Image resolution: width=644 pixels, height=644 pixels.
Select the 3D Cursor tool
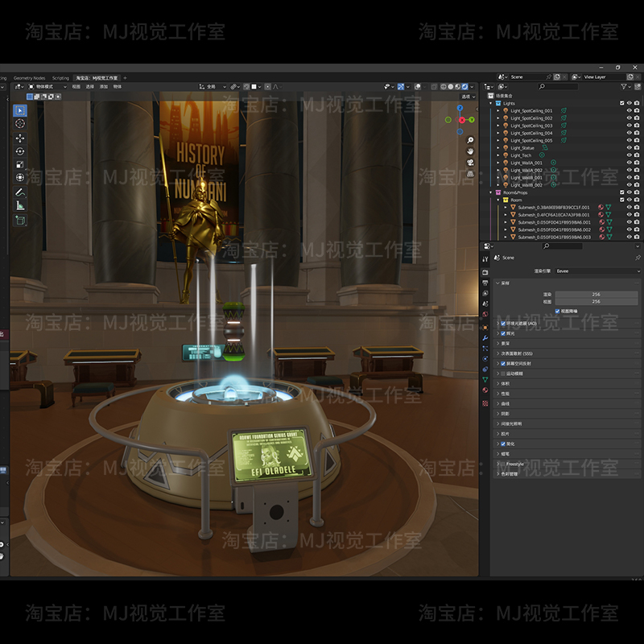pos(20,124)
